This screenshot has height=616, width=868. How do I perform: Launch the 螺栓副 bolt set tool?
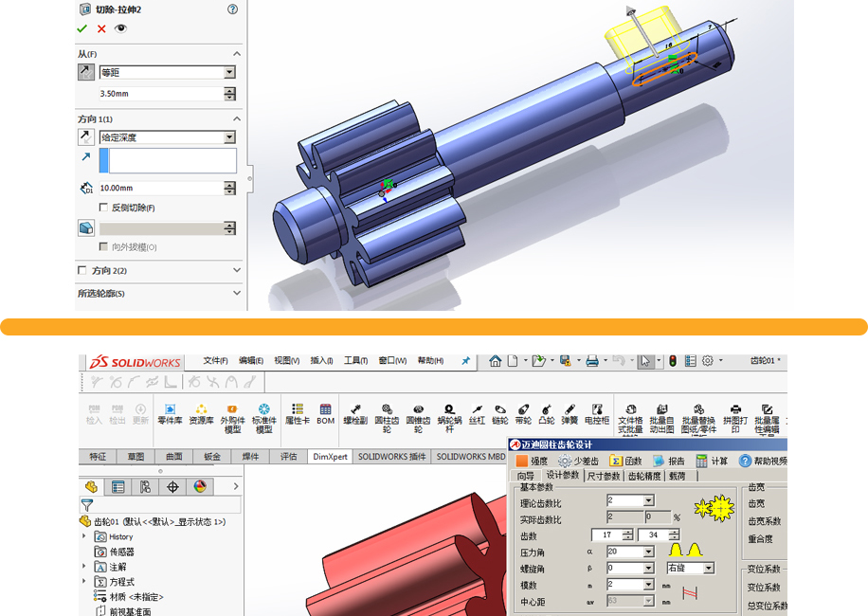(x=355, y=414)
